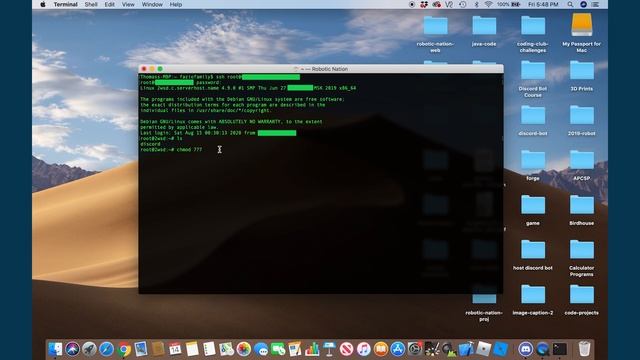Open Maps app in the Dock
640x360 pixels.
point(227,349)
